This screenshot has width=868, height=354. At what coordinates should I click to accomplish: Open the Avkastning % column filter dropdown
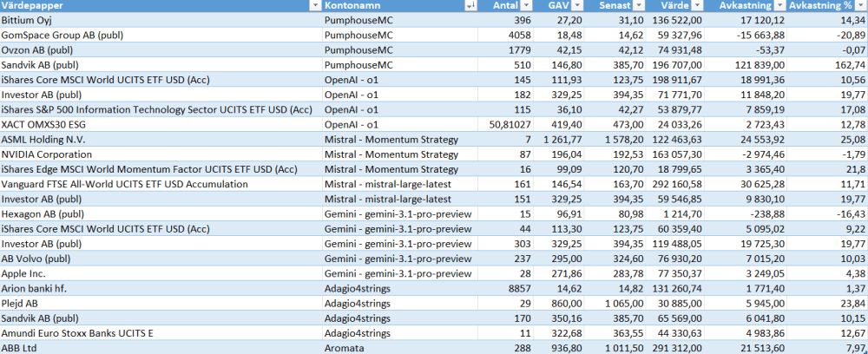pos(862,5)
